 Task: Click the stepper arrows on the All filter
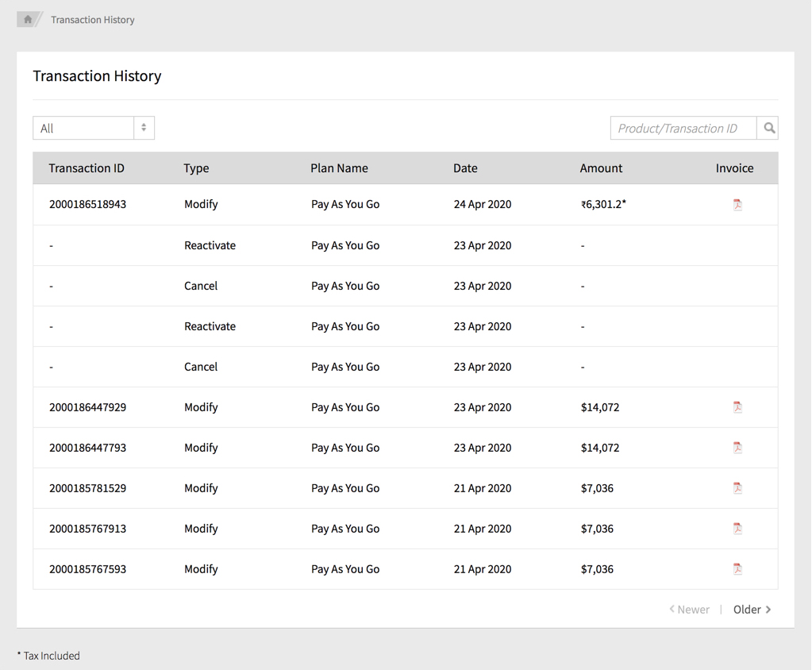tap(143, 127)
